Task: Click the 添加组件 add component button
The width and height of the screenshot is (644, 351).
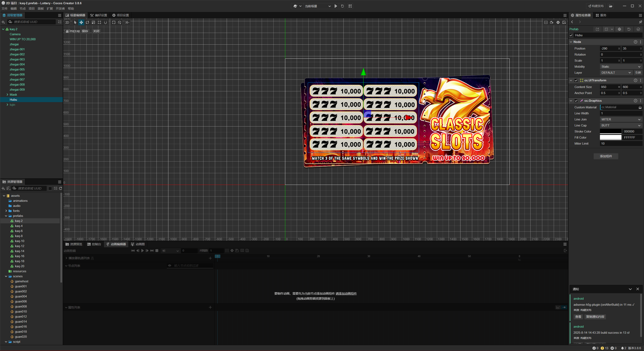Action: point(606,156)
